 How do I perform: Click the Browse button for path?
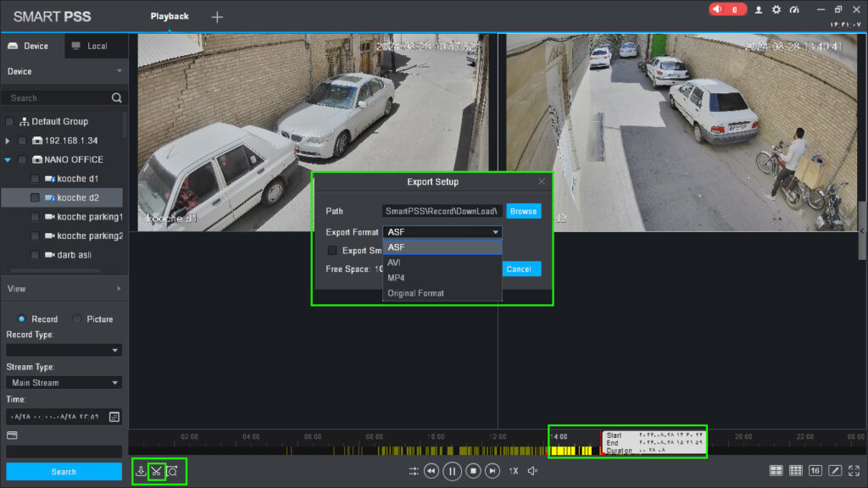pos(523,211)
